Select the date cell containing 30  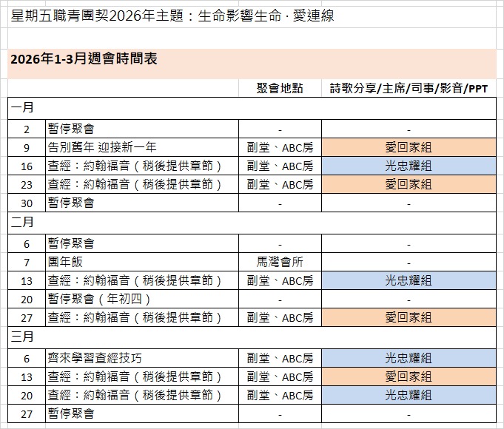click(27, 203)
